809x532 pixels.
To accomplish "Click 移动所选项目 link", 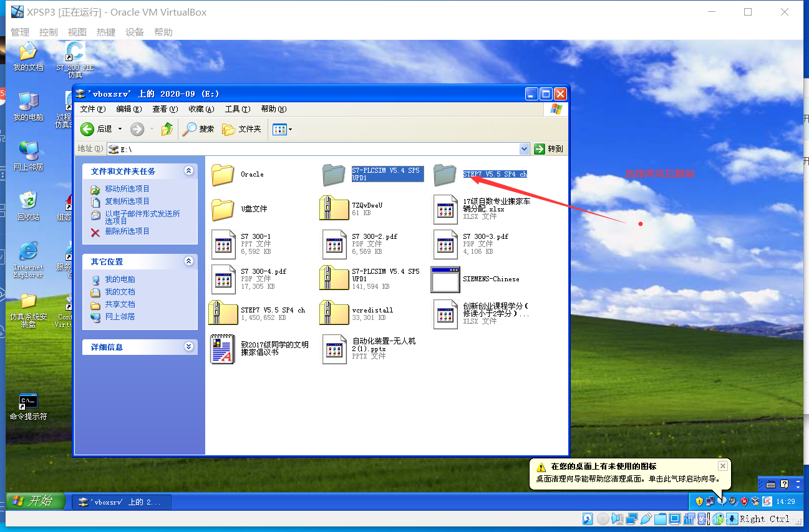I will point(127,189).
